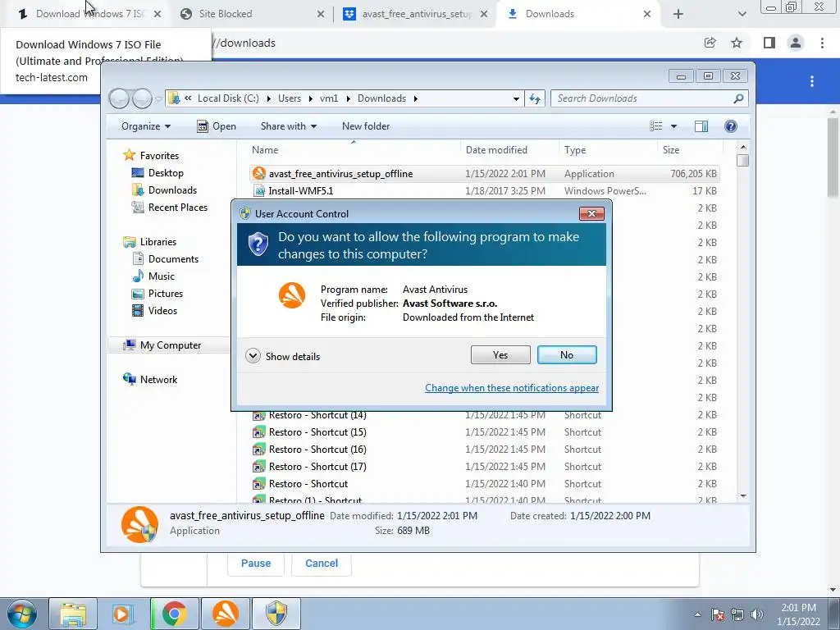Expand Show details chevron in UAC dialog
Screen dimensions: 840x630
coord(253,356)
